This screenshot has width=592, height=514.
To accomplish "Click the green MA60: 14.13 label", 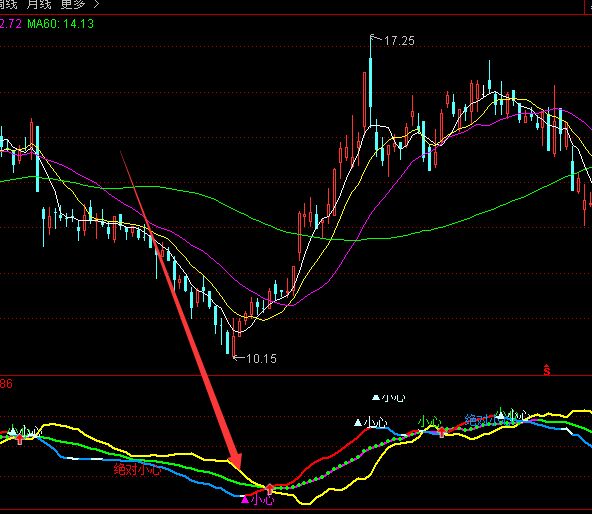I will [60, 24].
